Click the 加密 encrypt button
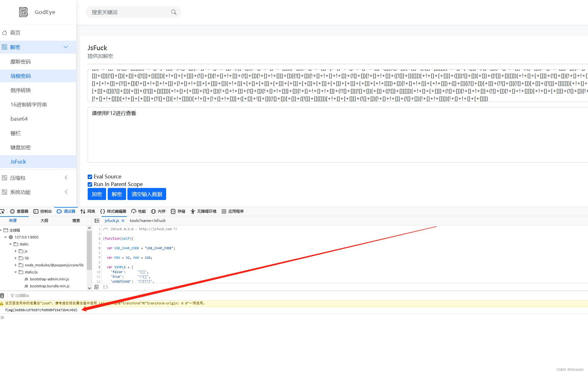 (97, 194)
